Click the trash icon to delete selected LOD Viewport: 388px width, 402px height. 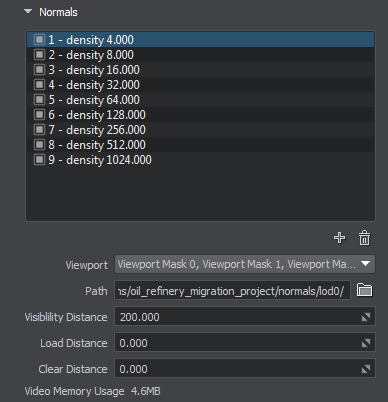[x=364, y=238]
